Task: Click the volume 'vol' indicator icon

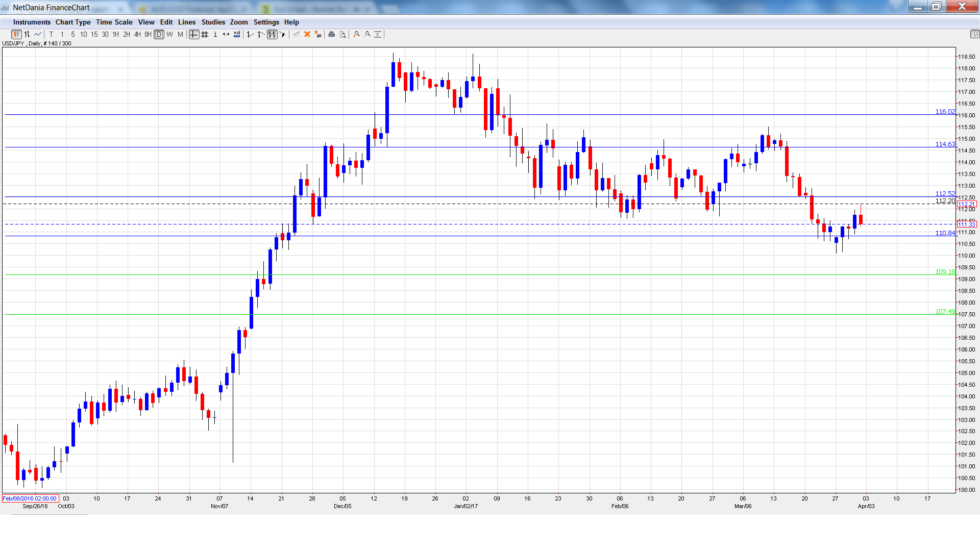Action: (x=237, y=34)
